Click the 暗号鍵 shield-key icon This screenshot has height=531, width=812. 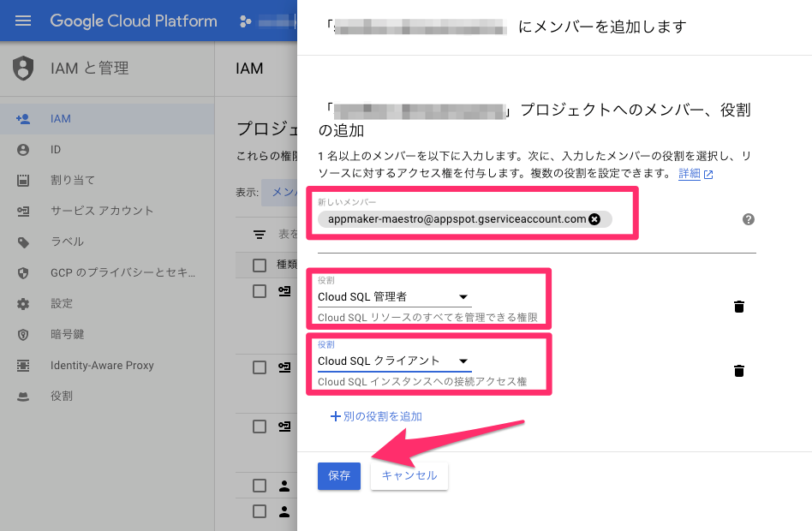pyautogui.click(x=23, y=335)
